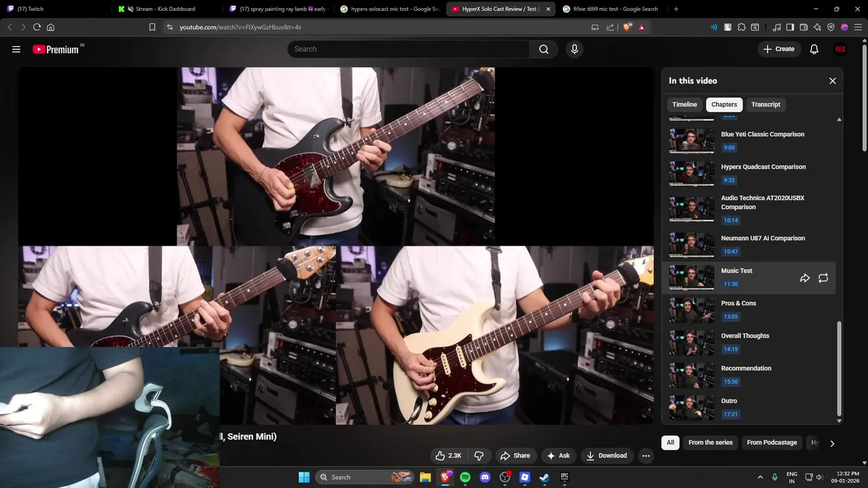
Task: Open the browser extensions puzzle icon
Action: (741, 27)
